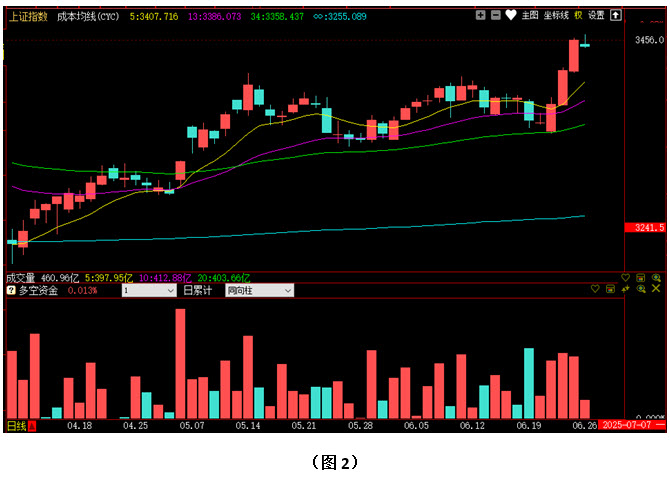670x481 pixels.
Task: Open the 坐标线 coordinate lines menu
Action: pos(556,15)
